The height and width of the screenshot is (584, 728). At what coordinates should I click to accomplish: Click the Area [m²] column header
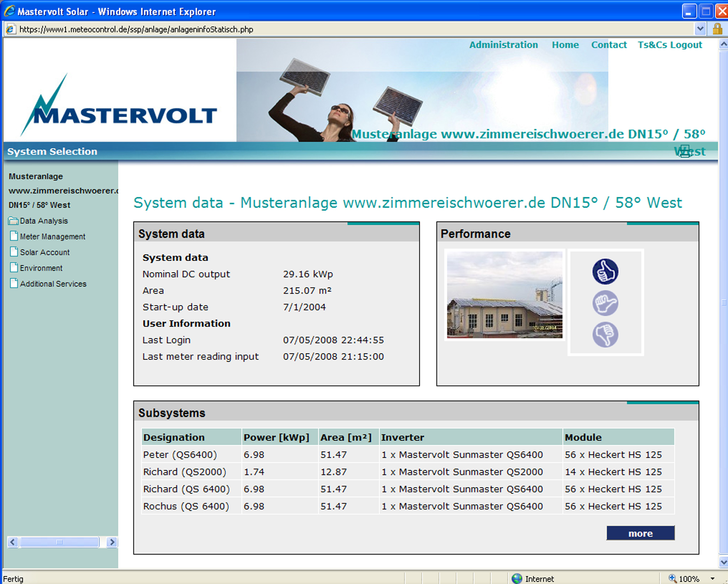[348, 437]
